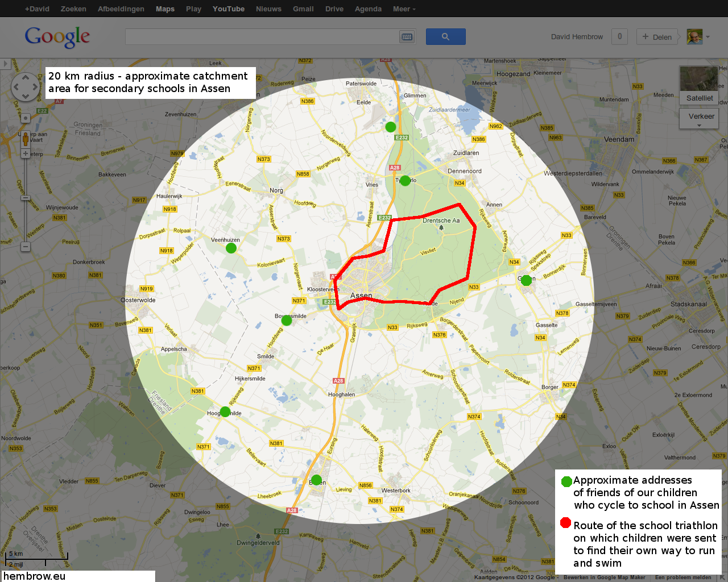Switch to Satelliet map view thumbnail
Screen dimensions: 728x582
[699, 85]
